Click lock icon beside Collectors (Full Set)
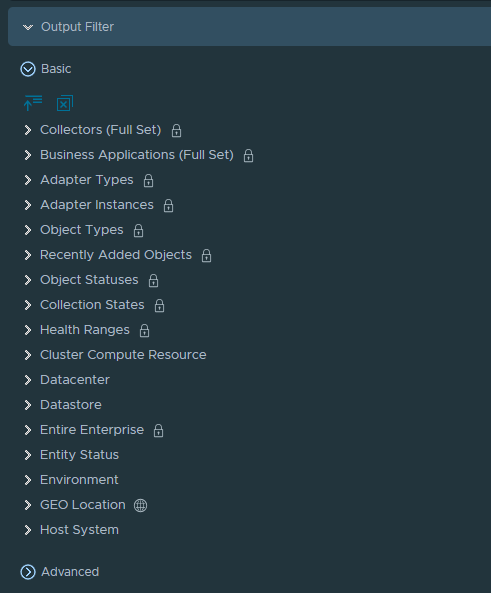 click(176, 130)
